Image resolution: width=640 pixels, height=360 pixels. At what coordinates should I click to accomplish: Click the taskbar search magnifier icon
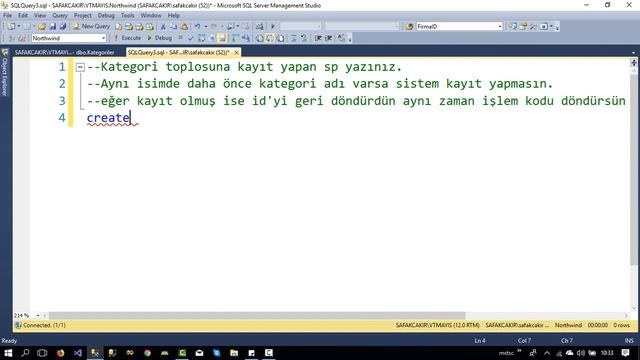tap(25, 353)
